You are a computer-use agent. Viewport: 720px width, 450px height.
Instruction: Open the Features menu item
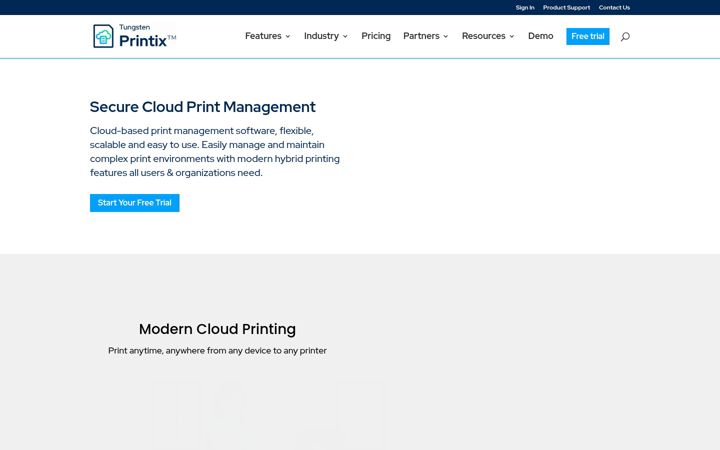(x=263, y=36)
